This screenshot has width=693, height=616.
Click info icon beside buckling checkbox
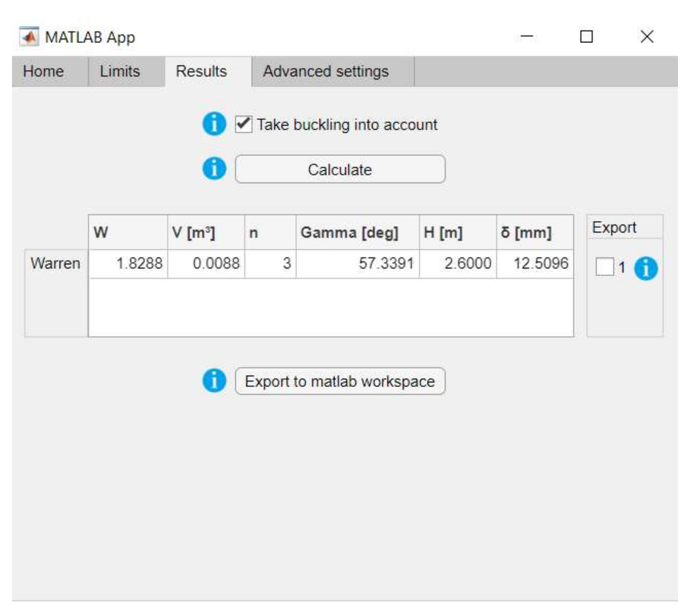[214, 124]
